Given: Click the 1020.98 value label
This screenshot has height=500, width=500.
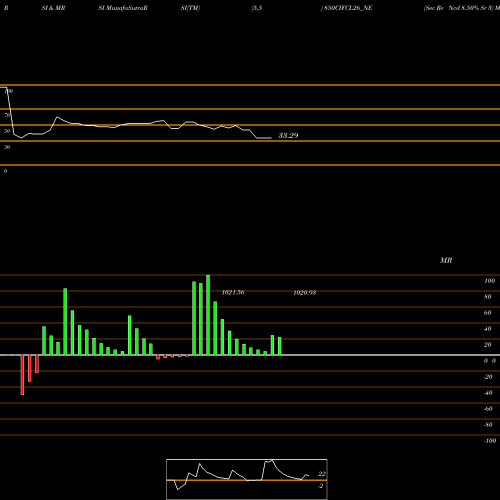Looking at the screenshot, I should point(305,293).
